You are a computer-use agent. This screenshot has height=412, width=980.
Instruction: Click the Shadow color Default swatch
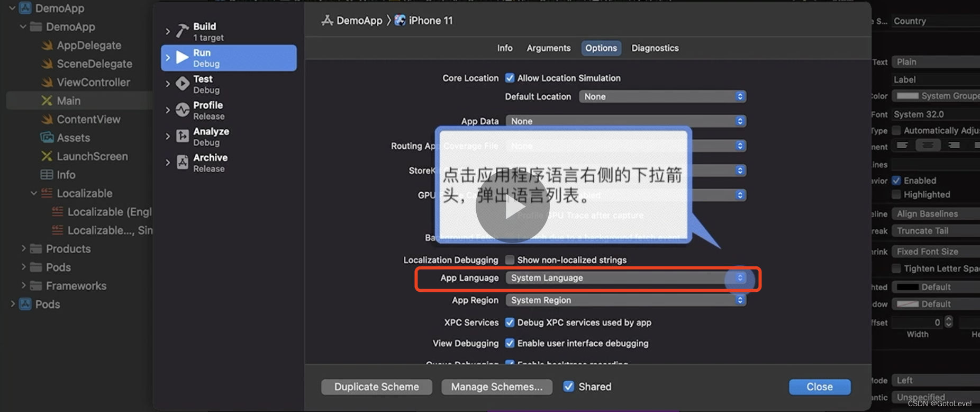click(908, 304)
